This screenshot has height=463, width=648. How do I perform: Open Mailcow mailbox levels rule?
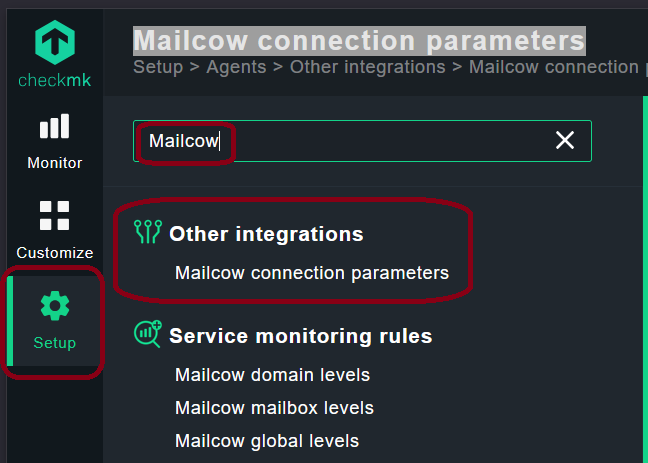point(274,408)
